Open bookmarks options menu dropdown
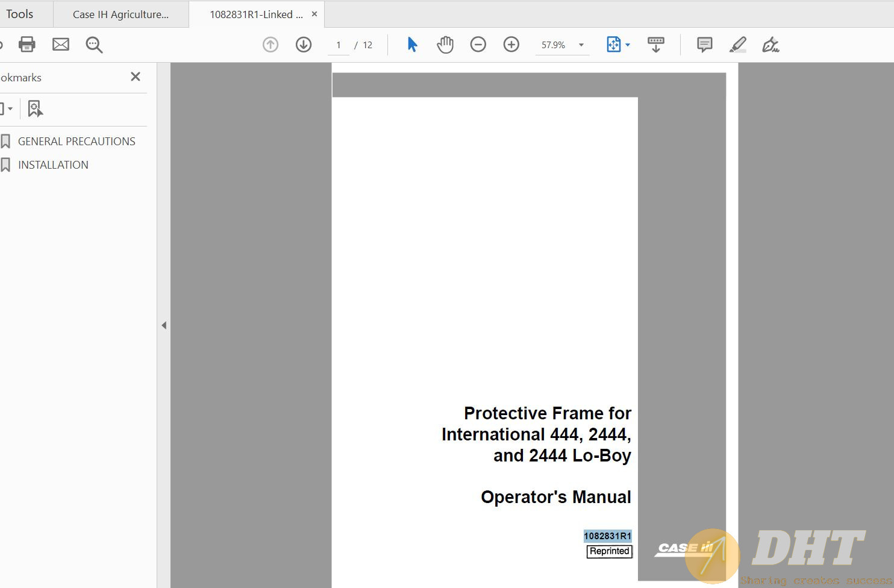The image size is (894, 588). tap(7, 109)
